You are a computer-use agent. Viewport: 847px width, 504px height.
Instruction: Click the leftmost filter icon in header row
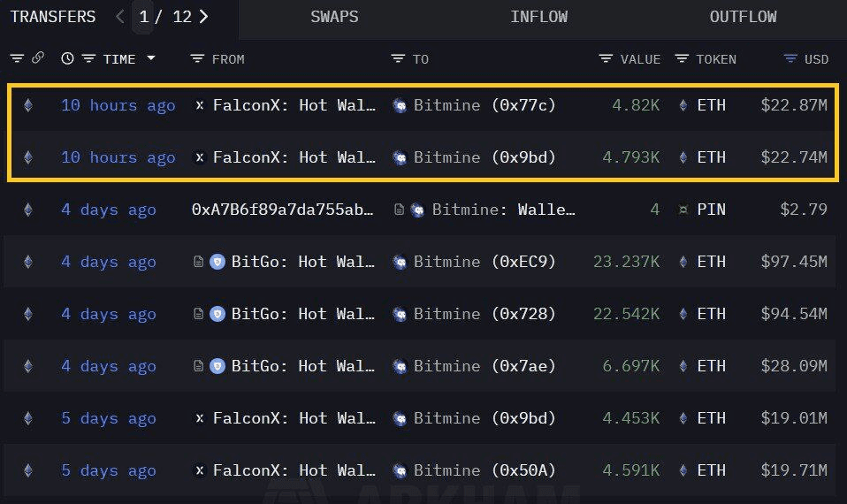(17, 58)
